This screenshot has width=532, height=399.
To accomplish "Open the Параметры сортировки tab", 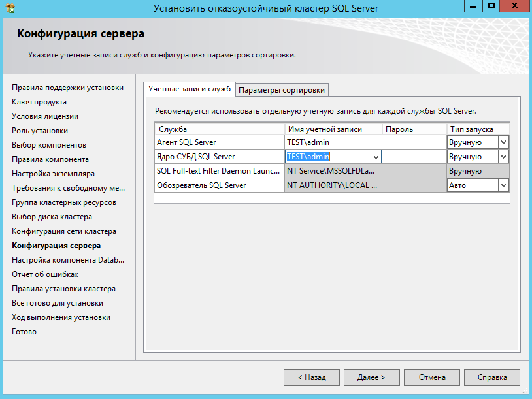I will tap(282, 90).
